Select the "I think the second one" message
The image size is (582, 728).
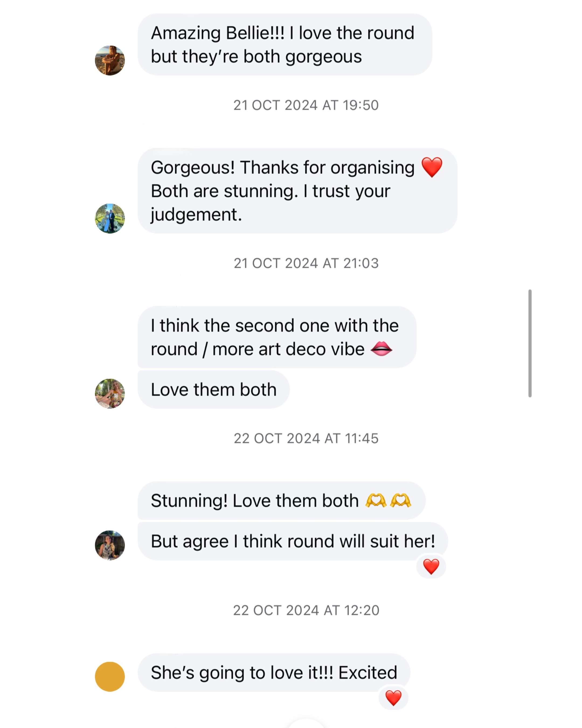(277, 337)
